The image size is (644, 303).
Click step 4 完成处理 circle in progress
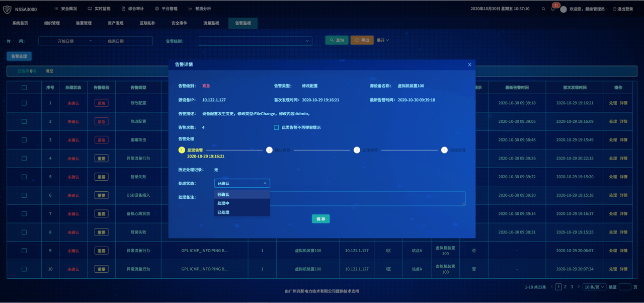coord(444,150)
